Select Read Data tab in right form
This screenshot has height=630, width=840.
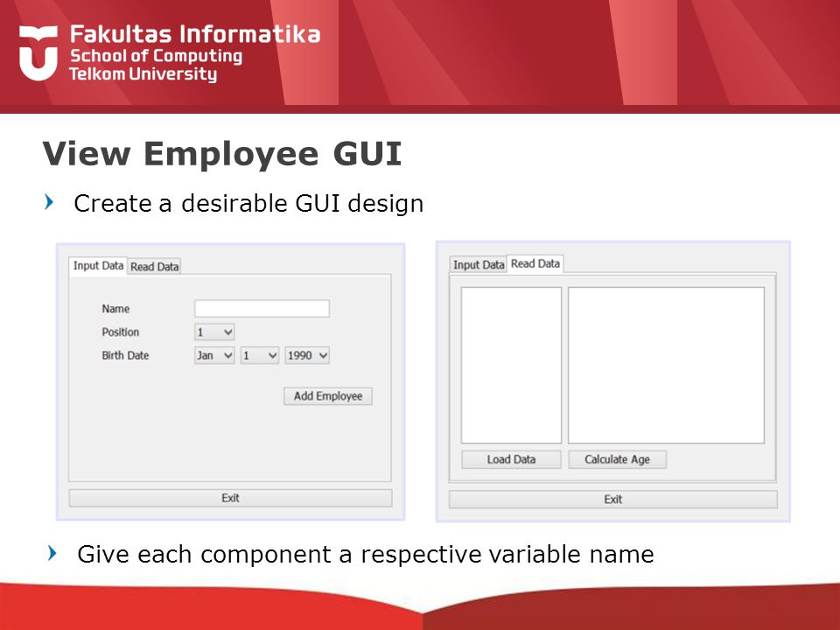535,263
